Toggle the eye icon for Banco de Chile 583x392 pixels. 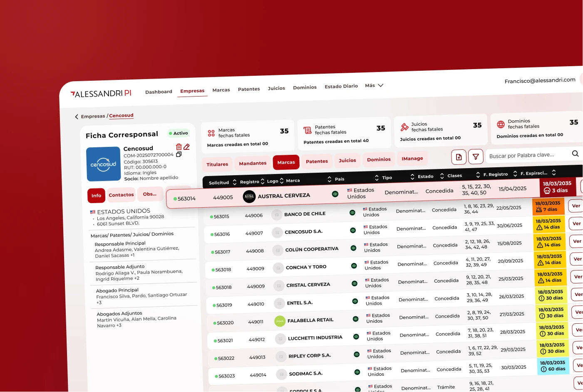click(352, 212)
